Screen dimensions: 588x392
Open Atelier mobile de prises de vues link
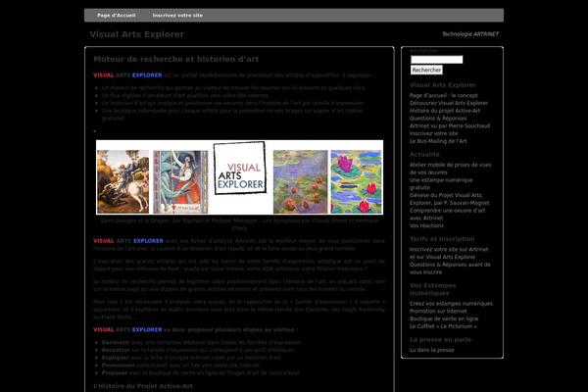[450, 169]
